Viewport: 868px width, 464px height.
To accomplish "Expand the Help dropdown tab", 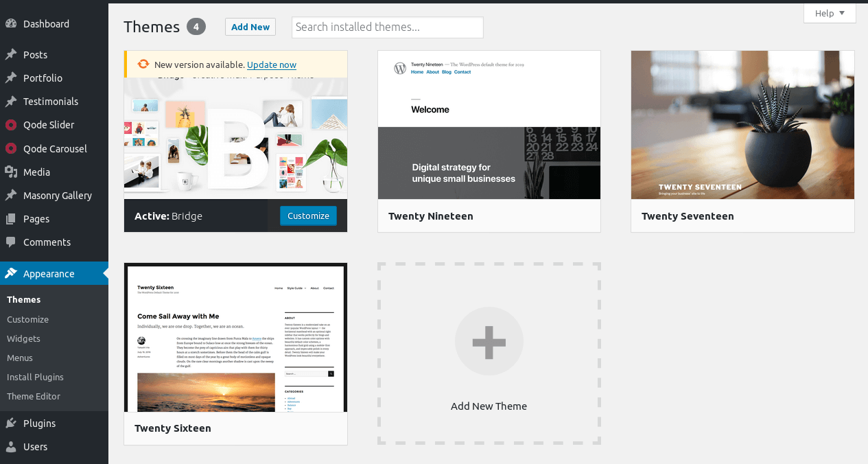I will 830,14.
